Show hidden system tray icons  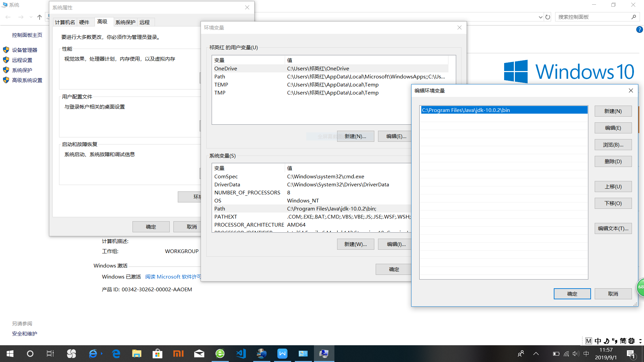536,354
